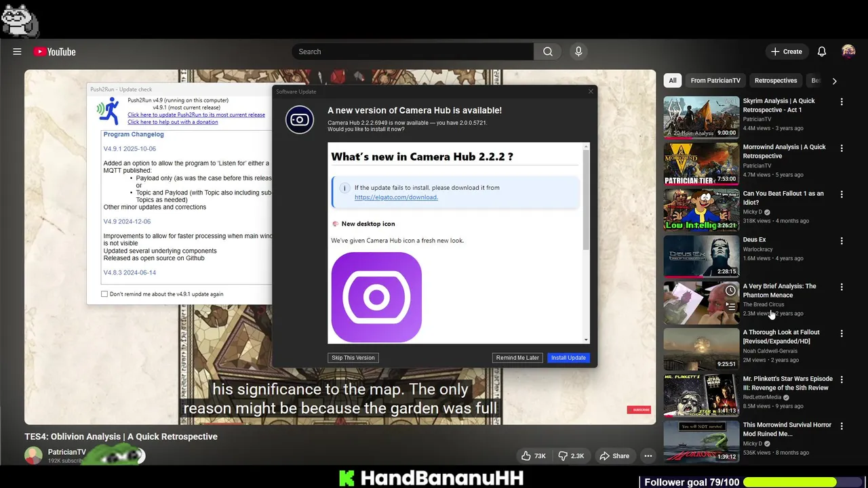Select the From PatricianTV chip
This screenshot has height=488, width=868.
coord(715,81)
